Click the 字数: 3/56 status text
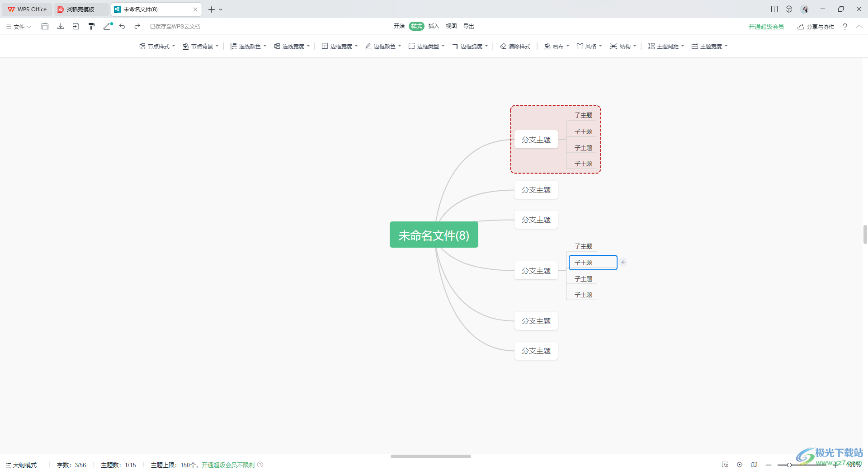 pyautogui.click(x=71, y=465)
